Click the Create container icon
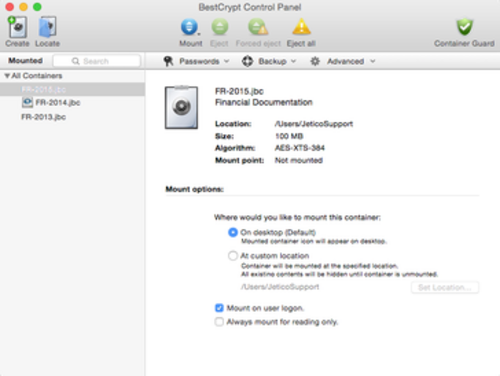The image size is (500, 376). [17, 27]
